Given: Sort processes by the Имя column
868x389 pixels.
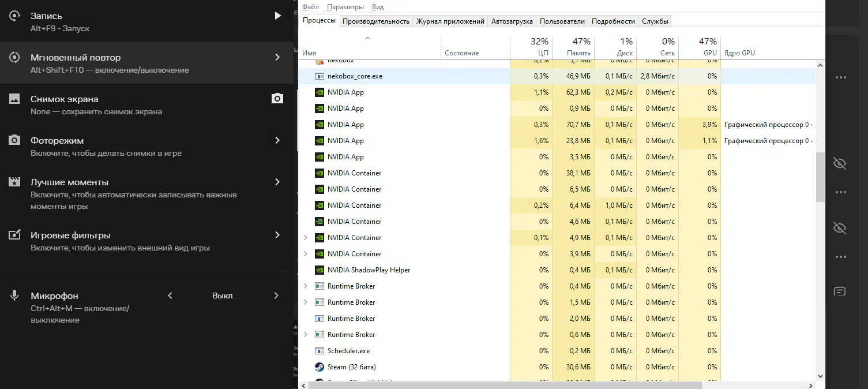Looking at the screenshot, I should [x=369, y=47].
